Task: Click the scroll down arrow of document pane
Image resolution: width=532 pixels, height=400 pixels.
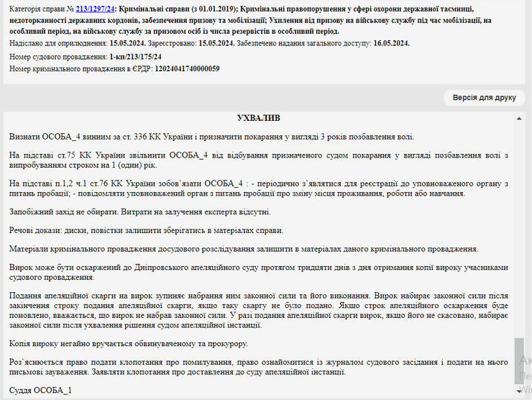Action: click(x=519, y=391)
